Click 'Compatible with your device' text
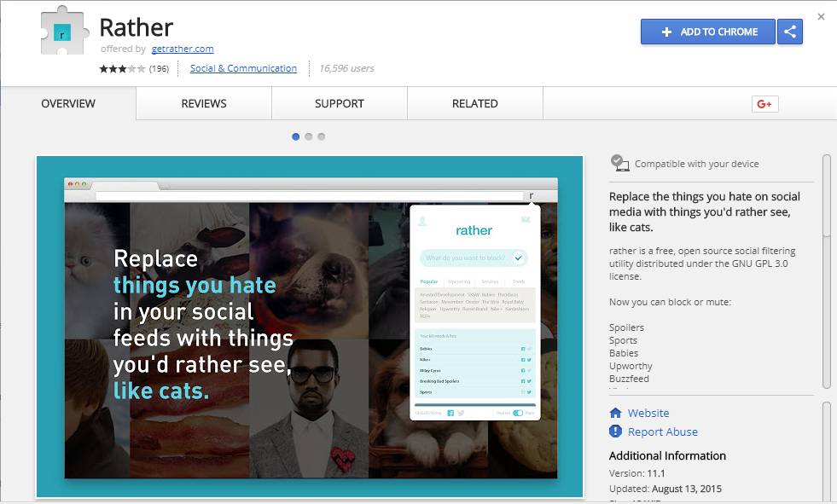 696,164
